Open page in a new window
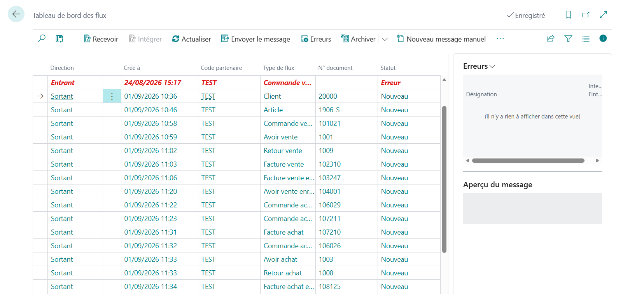 (x=586, y=15)
